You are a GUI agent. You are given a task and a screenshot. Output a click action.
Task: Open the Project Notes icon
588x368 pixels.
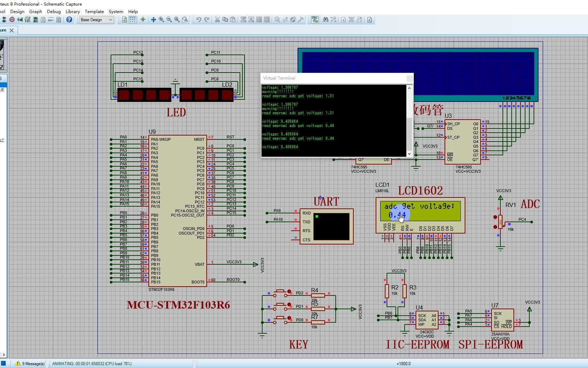coord(59,20)
